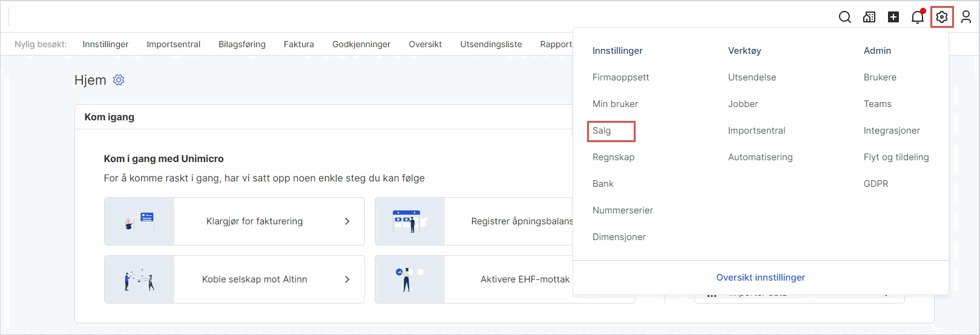Open Godkjenninger from recently visited
This screenshot has height=335, width=980.
(361, 44)
